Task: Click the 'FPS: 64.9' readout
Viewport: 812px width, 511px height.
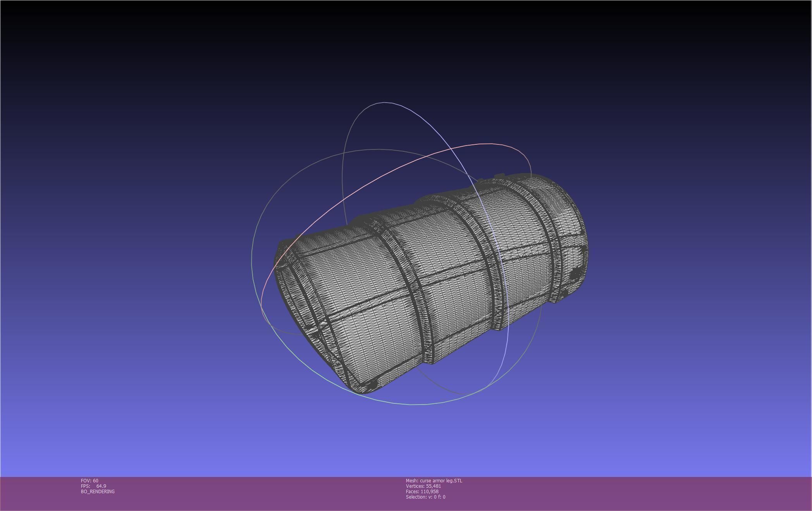Action: [93, 486]
